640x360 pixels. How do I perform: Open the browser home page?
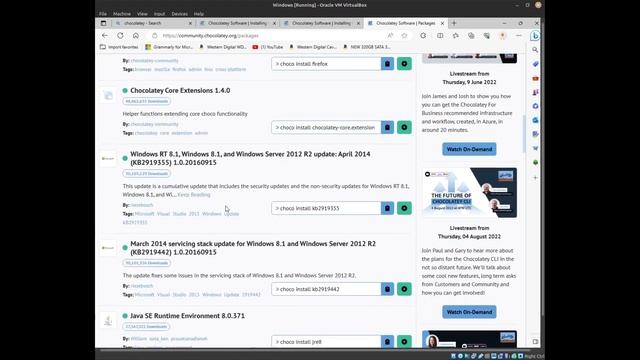pos(136,36)
